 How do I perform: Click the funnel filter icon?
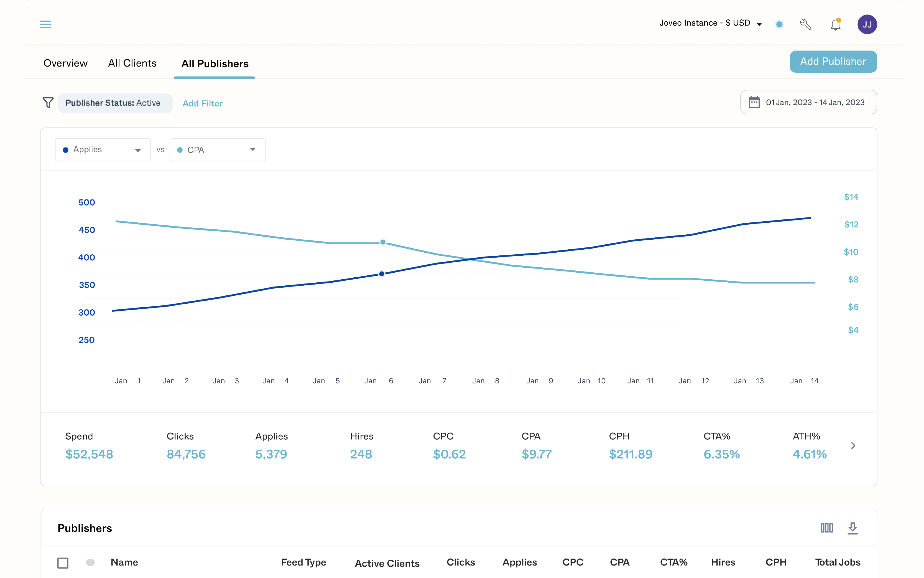[48, 102]
